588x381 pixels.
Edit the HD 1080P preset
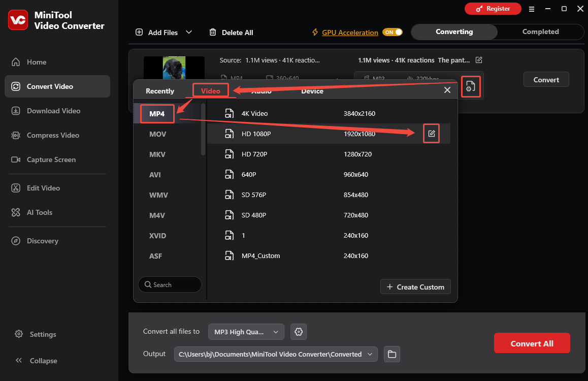coord(432,134)
